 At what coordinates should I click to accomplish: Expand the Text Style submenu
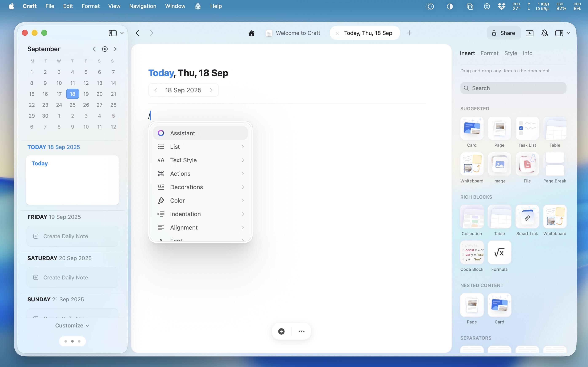click(200, 160)
